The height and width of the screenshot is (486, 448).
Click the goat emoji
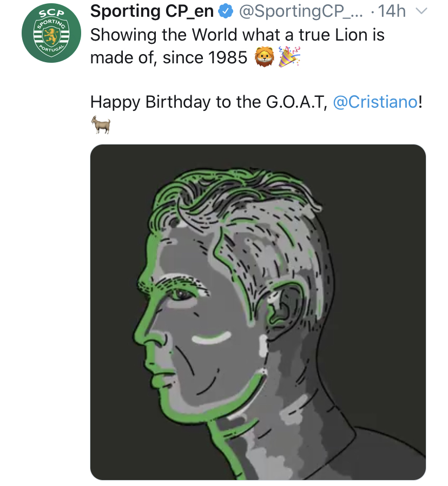coord(101,126)
